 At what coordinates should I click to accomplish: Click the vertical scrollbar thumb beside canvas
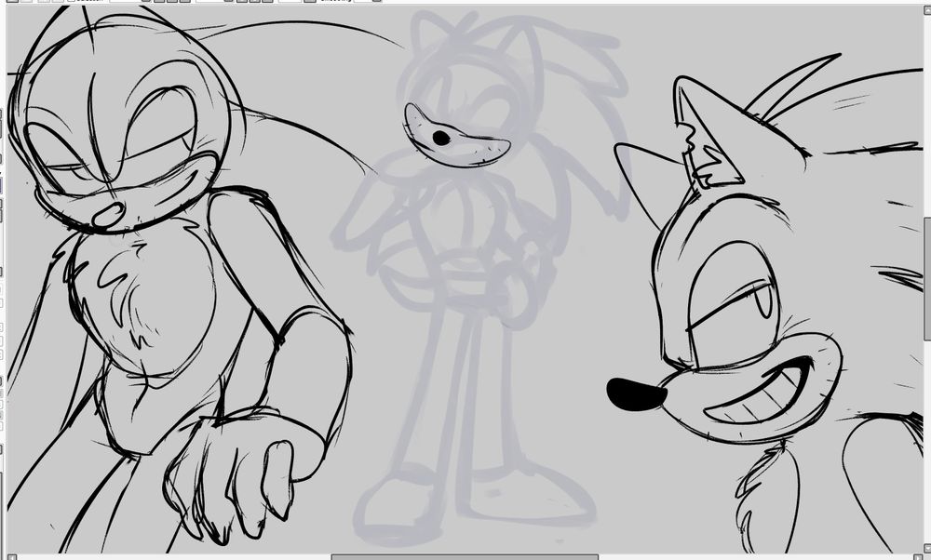pos(927,278)
